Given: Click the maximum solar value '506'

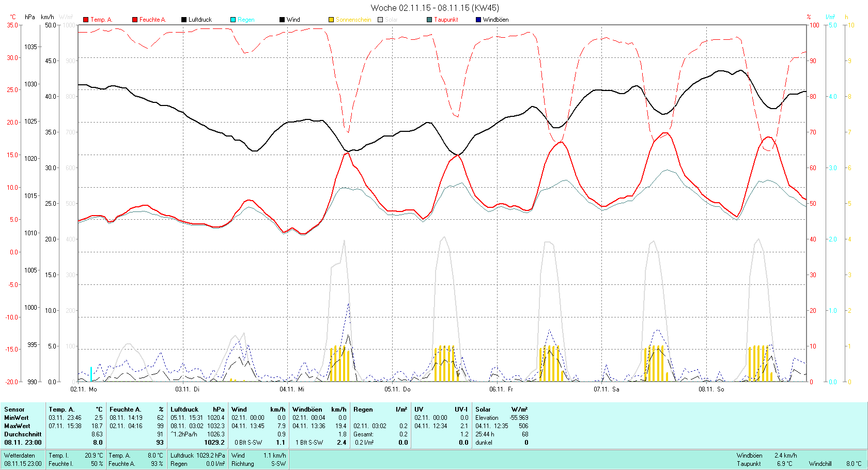Looking at the screenshot, I should (523, 426).
